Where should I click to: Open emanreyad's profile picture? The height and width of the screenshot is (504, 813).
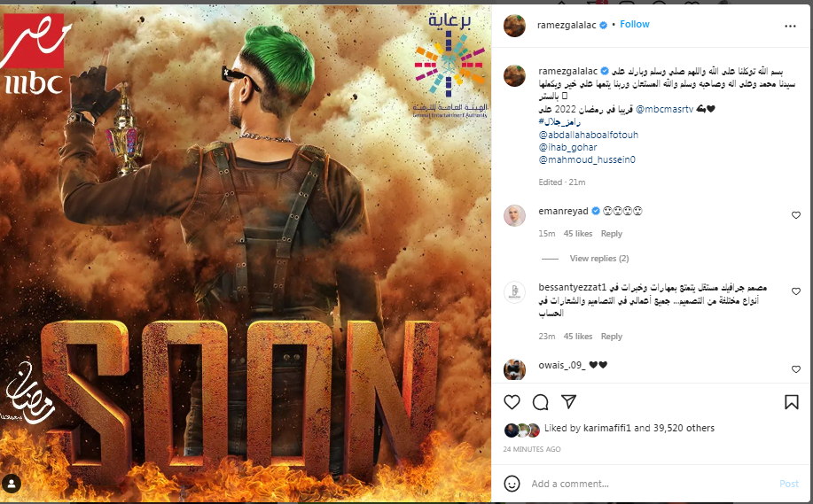514,215
